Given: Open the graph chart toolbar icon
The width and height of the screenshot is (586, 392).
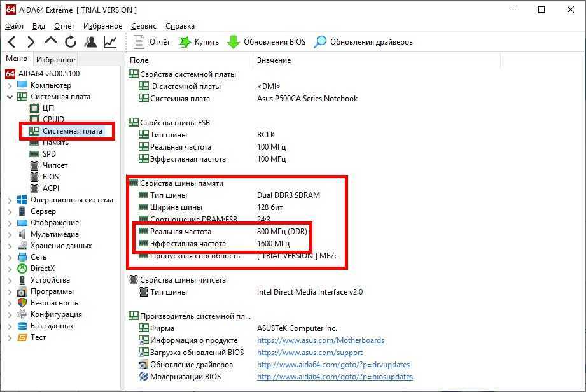Looking at the screenshot, I should click(x=110, y=42).
